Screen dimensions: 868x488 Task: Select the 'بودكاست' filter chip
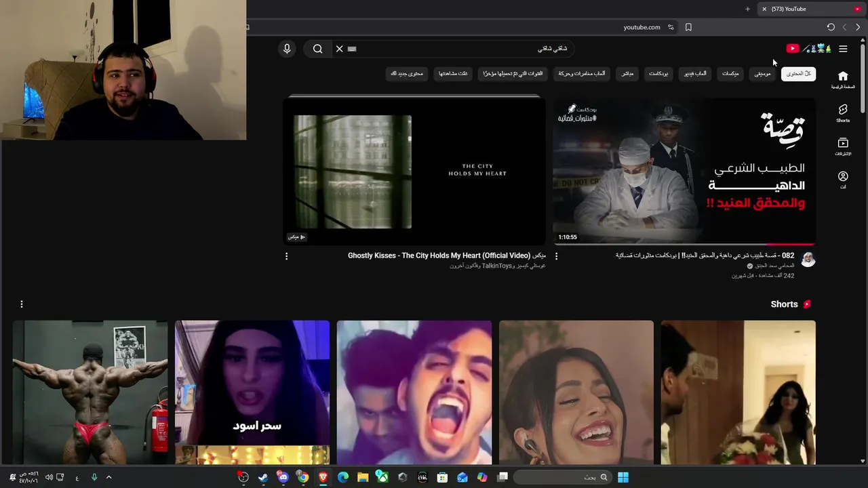(x=658, y=73)
